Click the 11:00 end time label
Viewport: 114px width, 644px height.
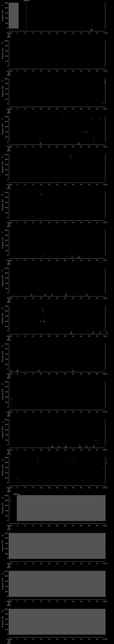click(x=105, y=33)
